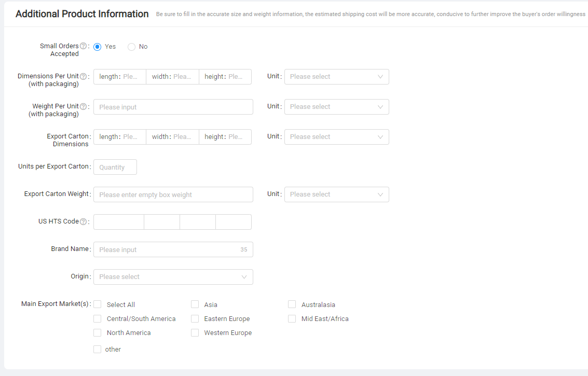Open the Dimensions Per Unit unit dropdown
Viewport: 588px width, 376px height.
336,77
